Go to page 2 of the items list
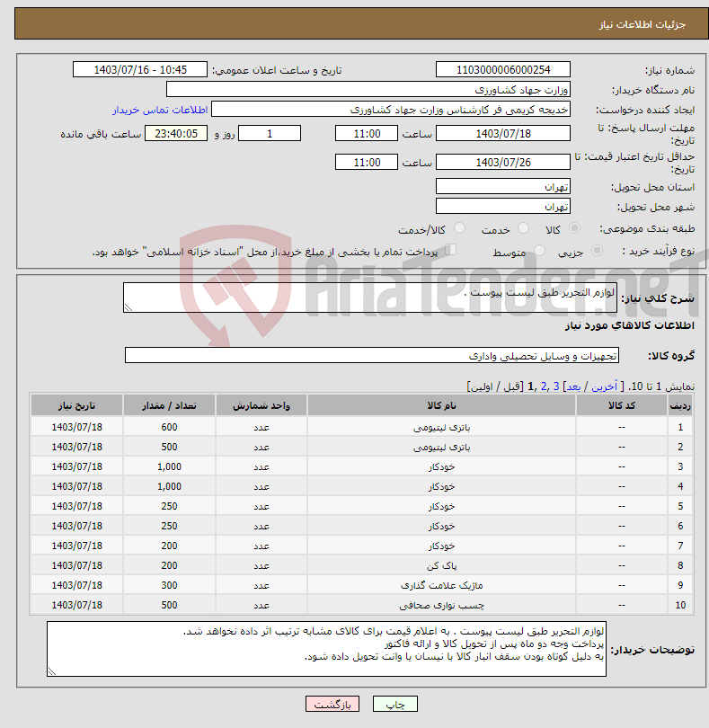This screenshot has height=728, width=709. [544, 386]
